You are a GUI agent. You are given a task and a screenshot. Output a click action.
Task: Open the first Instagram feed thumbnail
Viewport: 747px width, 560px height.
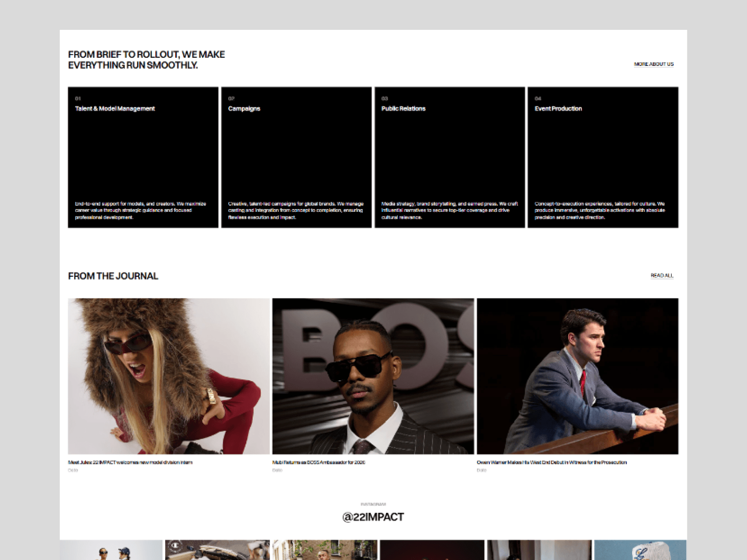[x=111, y=550]
